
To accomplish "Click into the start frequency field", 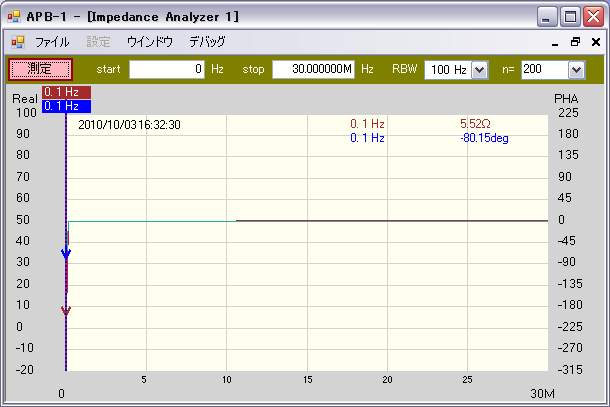I will (x=167, y=69).
